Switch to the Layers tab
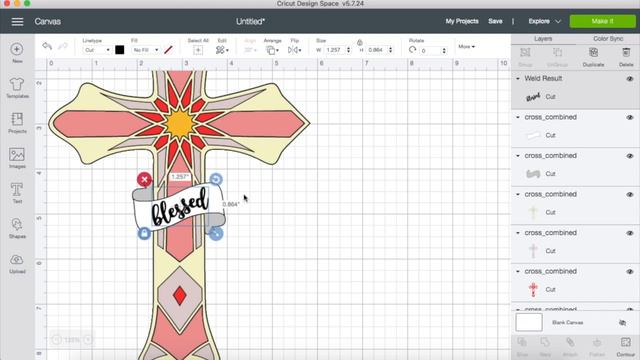640x360 pixels. 543,39
